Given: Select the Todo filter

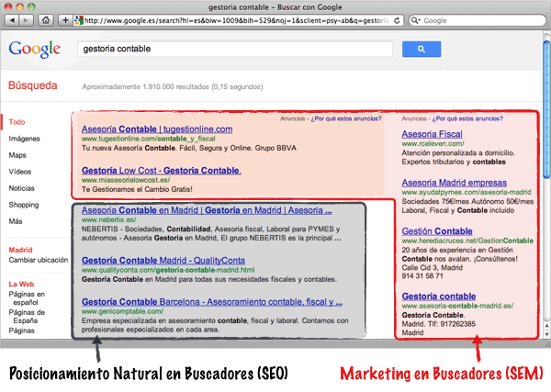Looking at the screenshot, I should [x=17, y=122].
